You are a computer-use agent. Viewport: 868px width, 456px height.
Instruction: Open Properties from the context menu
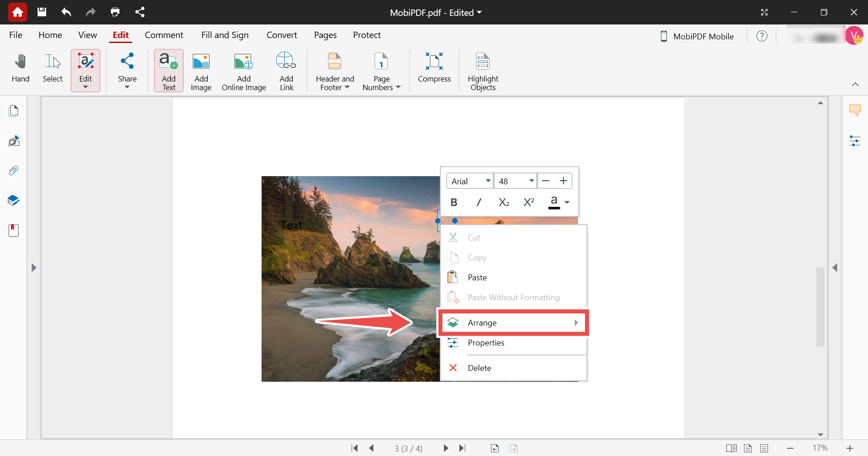[513, 343]
